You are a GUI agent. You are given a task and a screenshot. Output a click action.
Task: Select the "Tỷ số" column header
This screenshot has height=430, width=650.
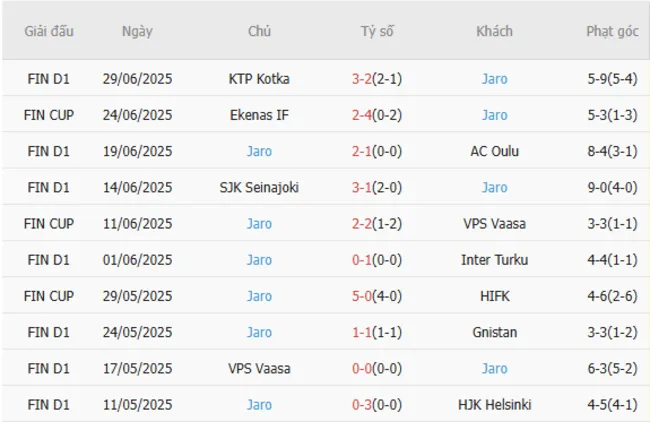tap(377, 31)
